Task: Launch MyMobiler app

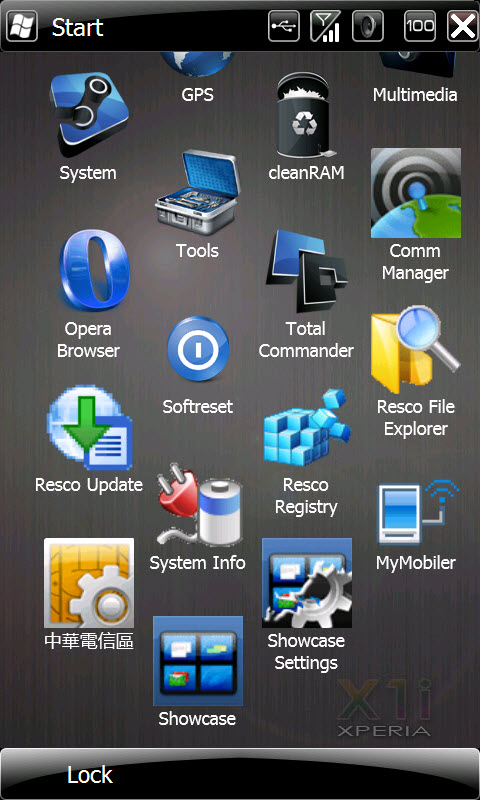Action: click(x=417, y=512)
